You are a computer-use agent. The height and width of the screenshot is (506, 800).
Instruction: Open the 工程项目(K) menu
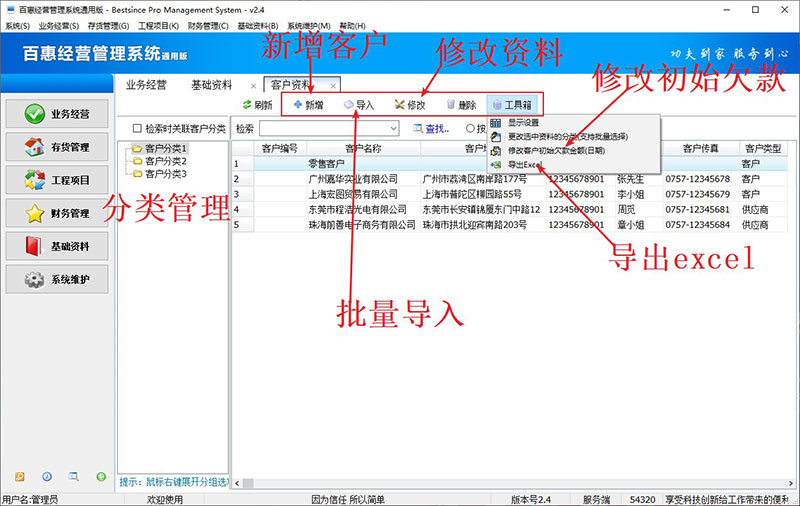[158, 26]
